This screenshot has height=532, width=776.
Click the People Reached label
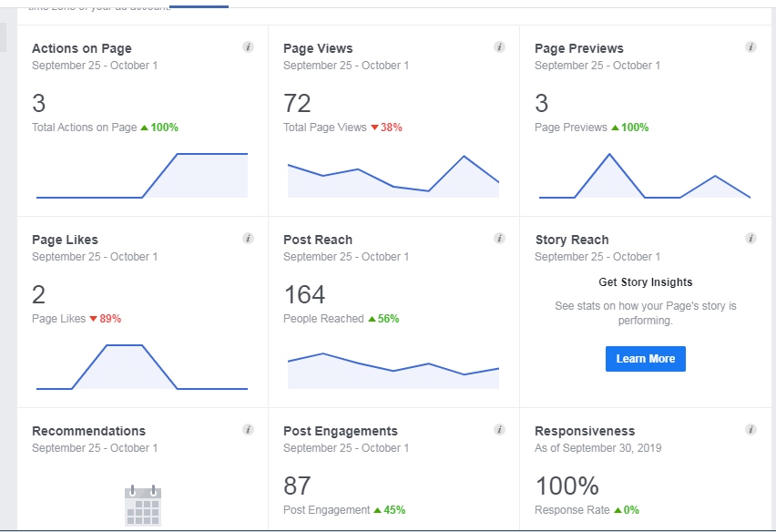(323, 319)
